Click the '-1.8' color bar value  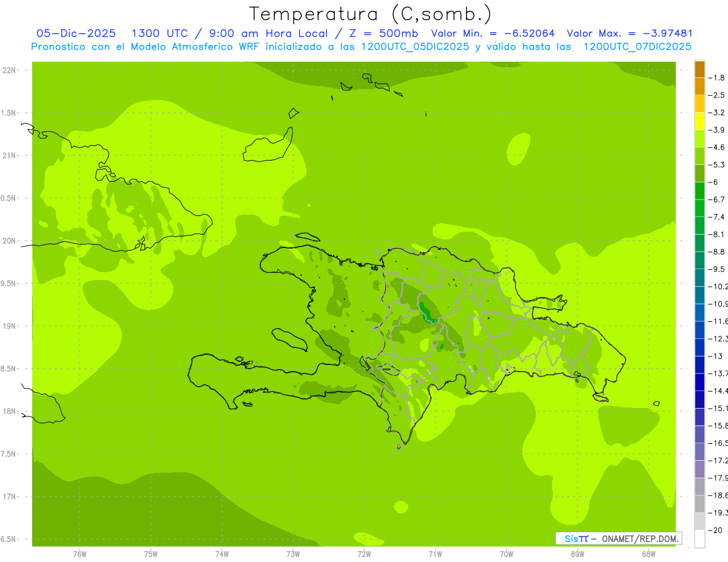[716, 78]
